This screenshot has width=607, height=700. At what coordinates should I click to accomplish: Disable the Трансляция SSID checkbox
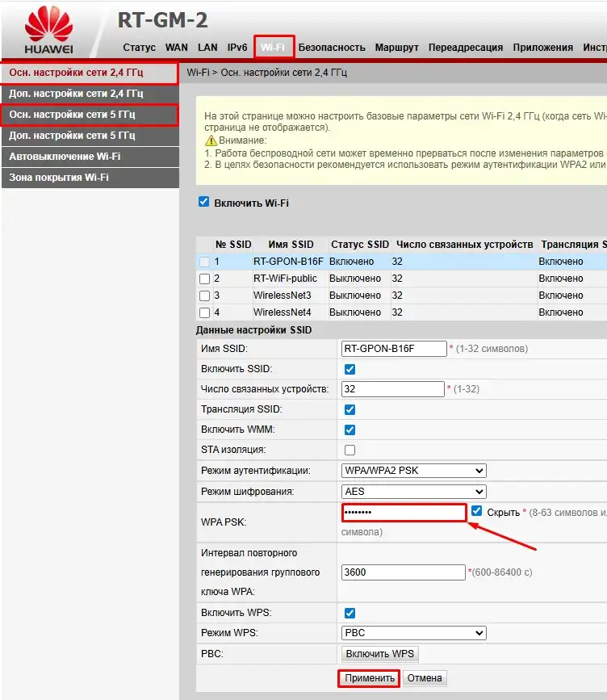tap(350, 409)
